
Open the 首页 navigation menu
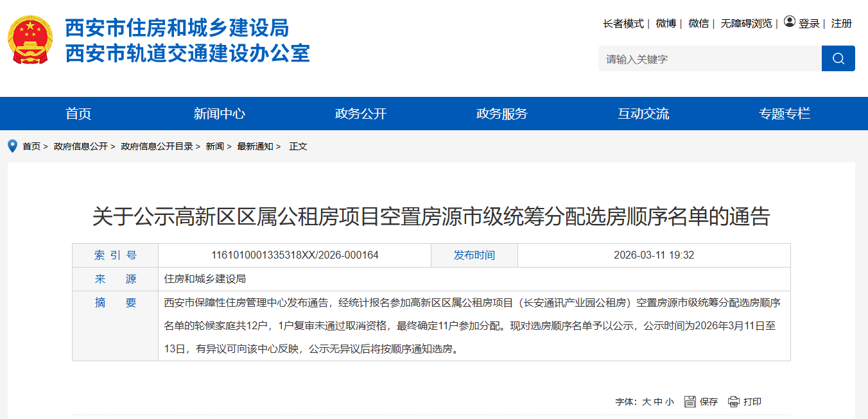[78, 114]
